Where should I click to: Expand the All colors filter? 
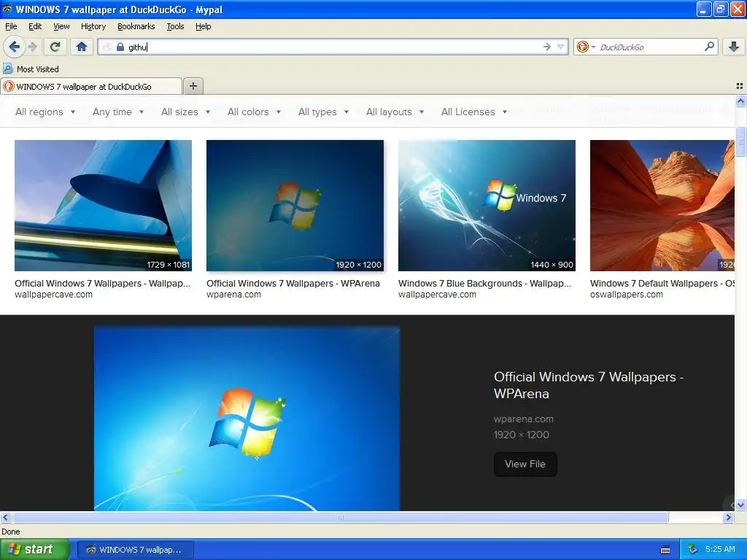tap(254, 112)
